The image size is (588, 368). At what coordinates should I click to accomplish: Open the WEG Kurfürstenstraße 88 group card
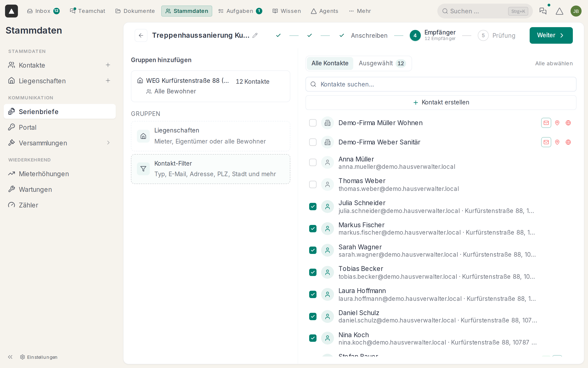[x=210, y=86]
